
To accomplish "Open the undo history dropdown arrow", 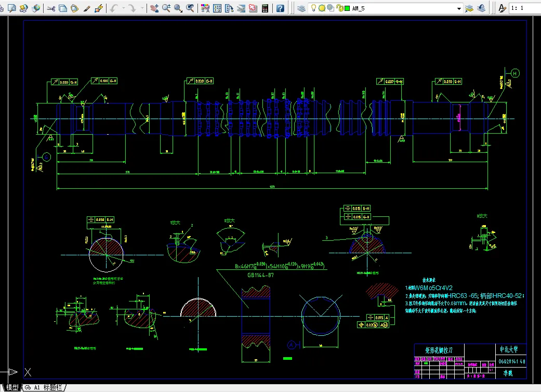I will tap(123, 8).
